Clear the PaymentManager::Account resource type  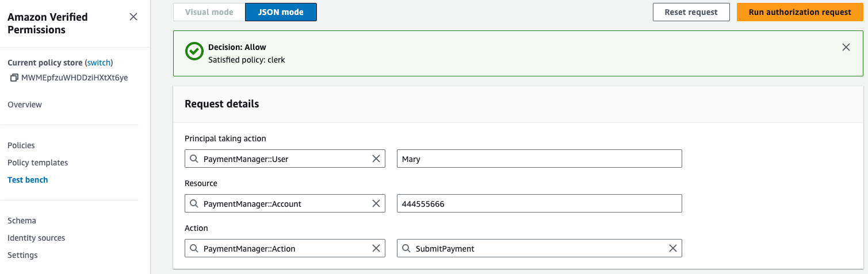(x=376, y=204)
